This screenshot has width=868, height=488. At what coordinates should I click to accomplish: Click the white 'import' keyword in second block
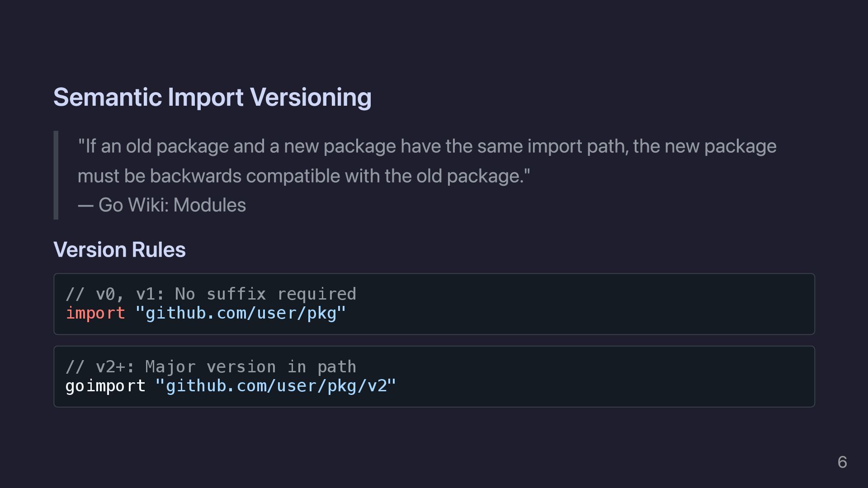coord(116,386)
